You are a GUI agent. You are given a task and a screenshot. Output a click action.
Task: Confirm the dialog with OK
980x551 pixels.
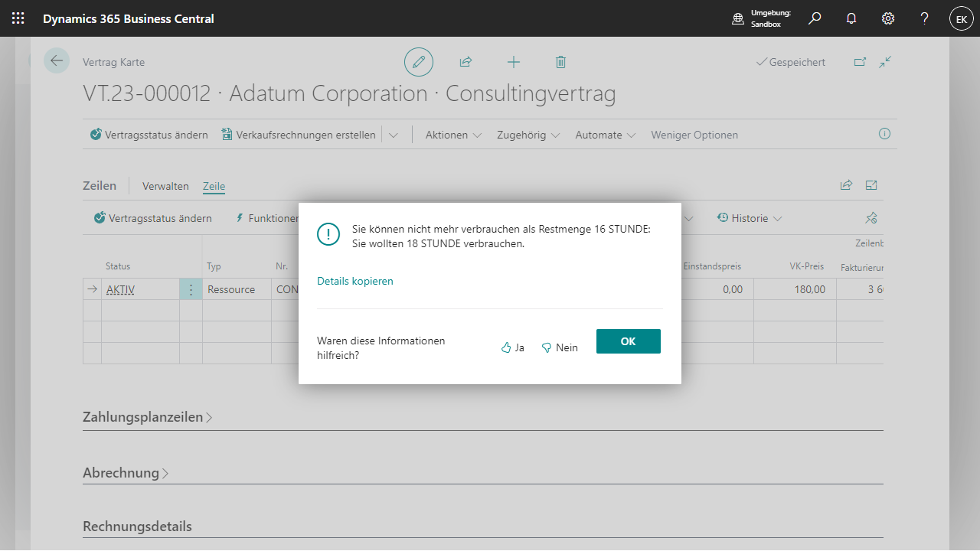click(x=629, y=341)
